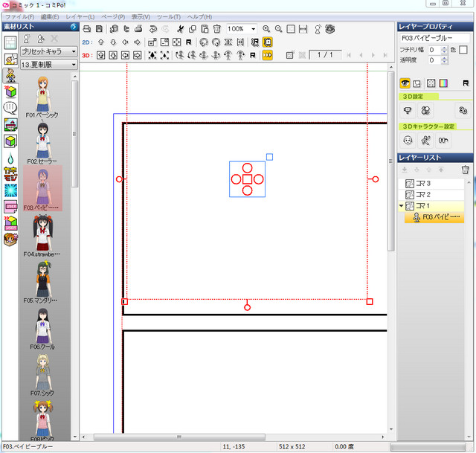Screen dimensions: 476x453
Task: Toggle the highlighted yellow 3D mode button
Action: click(267, 54)
